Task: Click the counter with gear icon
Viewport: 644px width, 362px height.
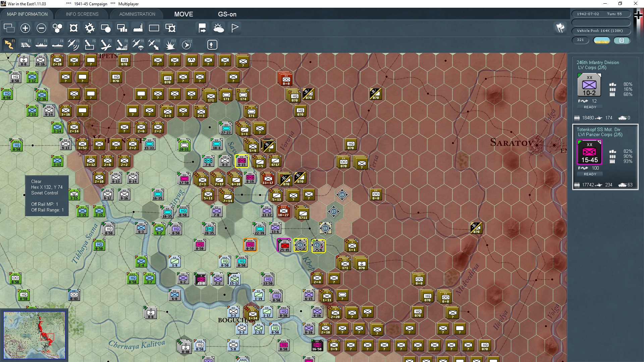Action: coord(170,28)
